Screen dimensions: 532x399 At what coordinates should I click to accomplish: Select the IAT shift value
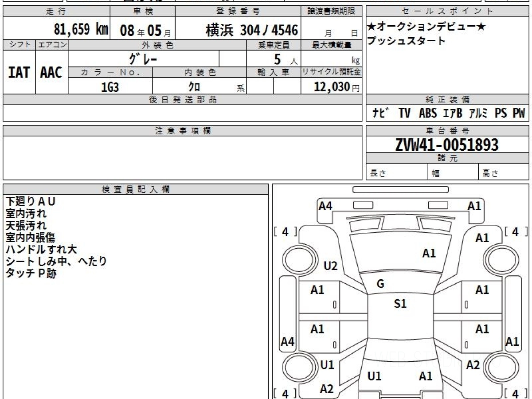(19, 73)
